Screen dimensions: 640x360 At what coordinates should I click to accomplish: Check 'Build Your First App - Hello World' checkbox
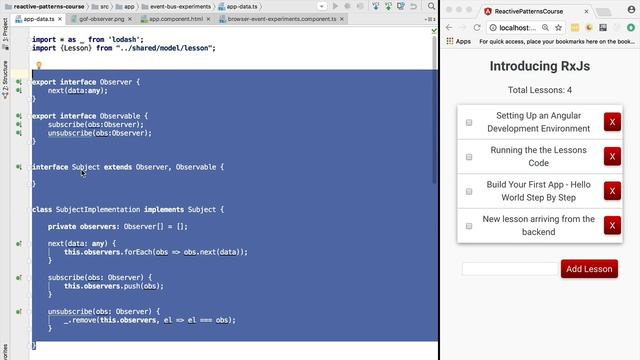point(469,191)
